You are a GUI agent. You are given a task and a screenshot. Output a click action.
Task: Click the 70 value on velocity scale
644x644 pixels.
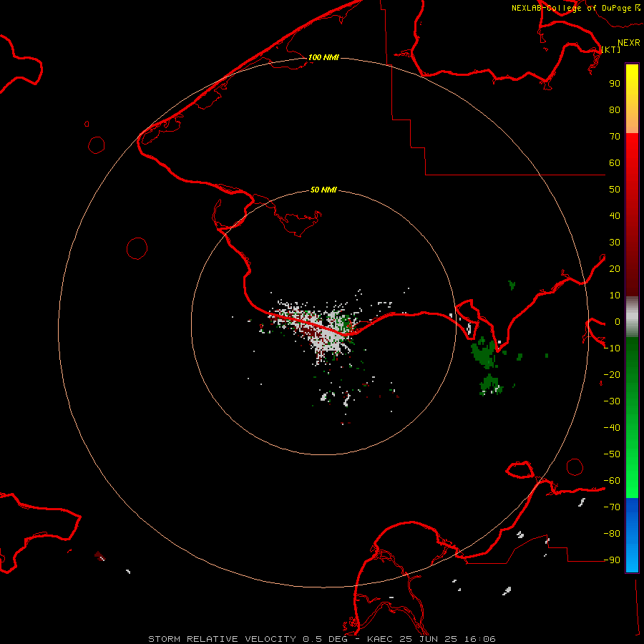pos(615,137)
